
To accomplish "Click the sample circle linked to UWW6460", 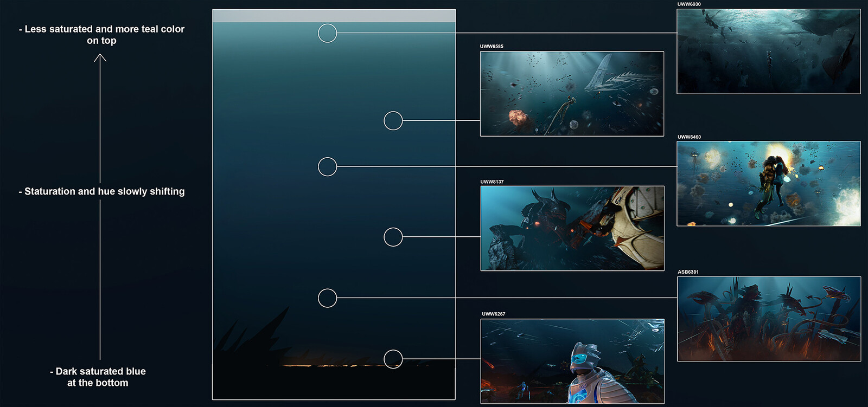I will click(x=327, y=166).
